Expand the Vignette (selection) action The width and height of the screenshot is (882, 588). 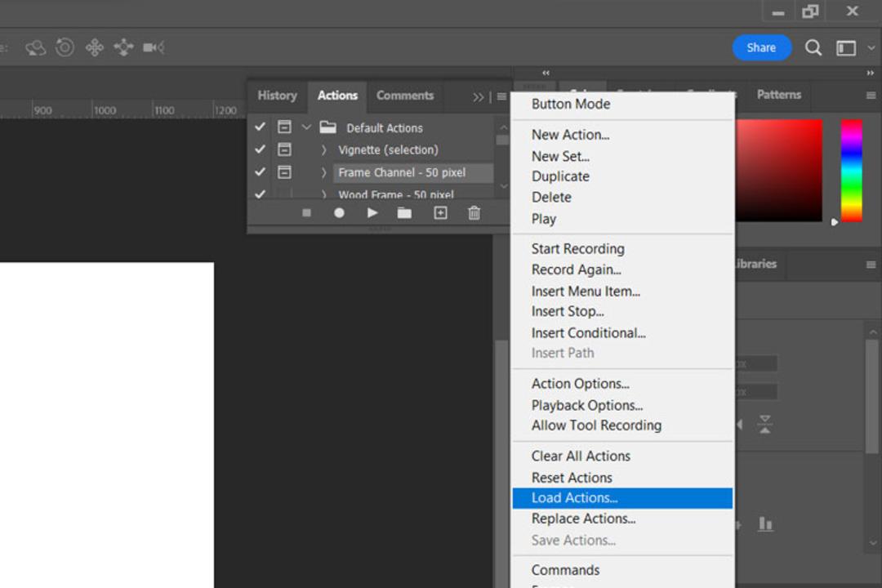coord(323,149)
